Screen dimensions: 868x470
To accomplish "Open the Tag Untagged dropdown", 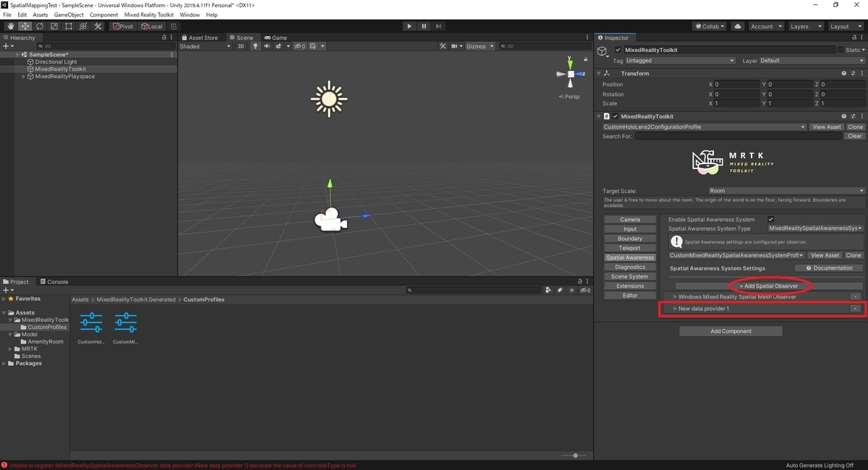I will [681, 61].
